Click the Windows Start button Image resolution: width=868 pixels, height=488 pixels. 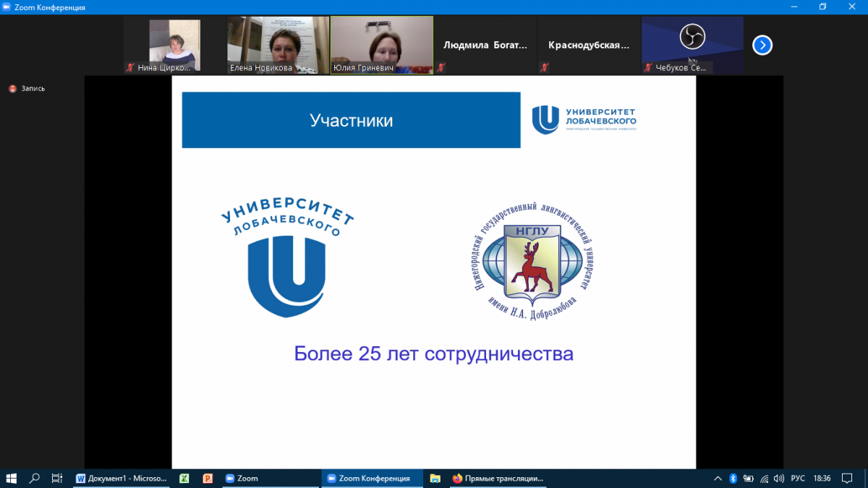tap(12, 478)
